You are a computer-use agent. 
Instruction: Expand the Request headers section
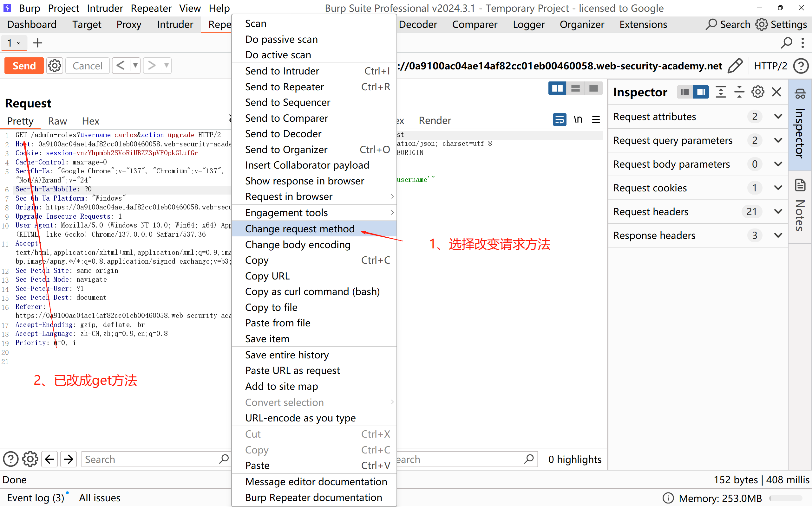click(x=778, y=212)
